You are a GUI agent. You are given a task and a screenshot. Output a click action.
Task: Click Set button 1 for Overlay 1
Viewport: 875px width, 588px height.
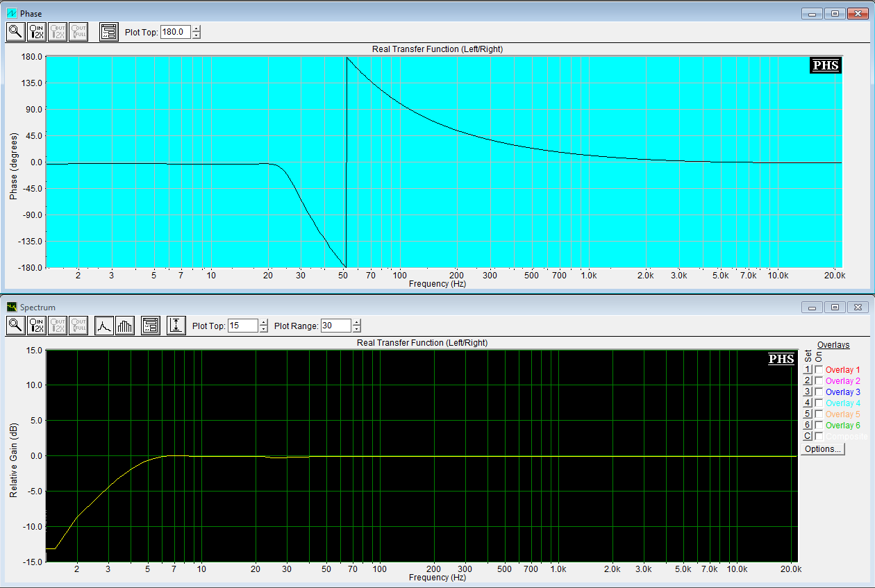[808, 370]
